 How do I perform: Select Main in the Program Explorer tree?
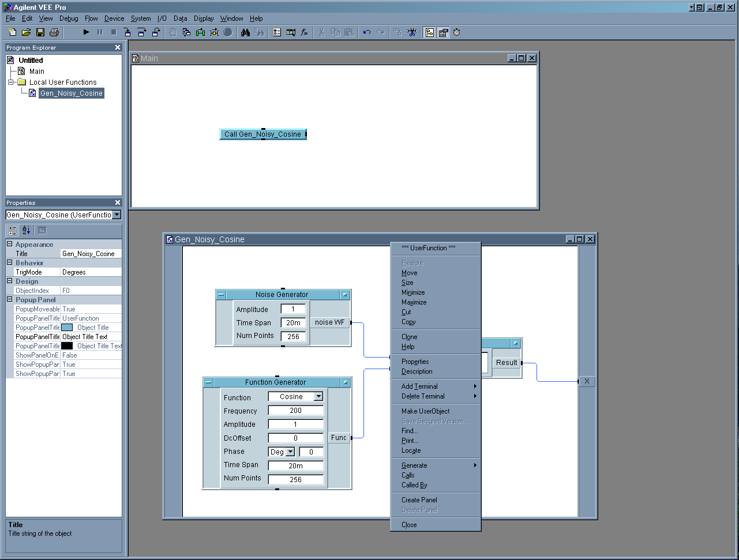coord(36,72)
